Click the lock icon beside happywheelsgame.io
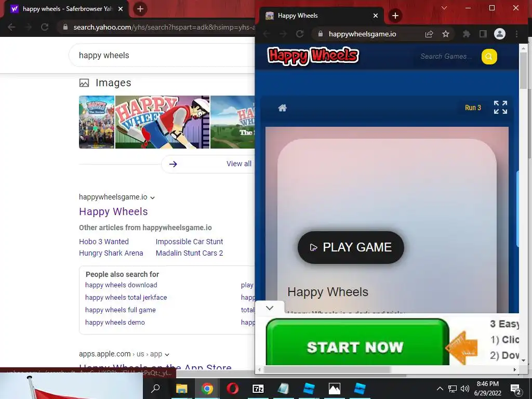 coord(320,34)
